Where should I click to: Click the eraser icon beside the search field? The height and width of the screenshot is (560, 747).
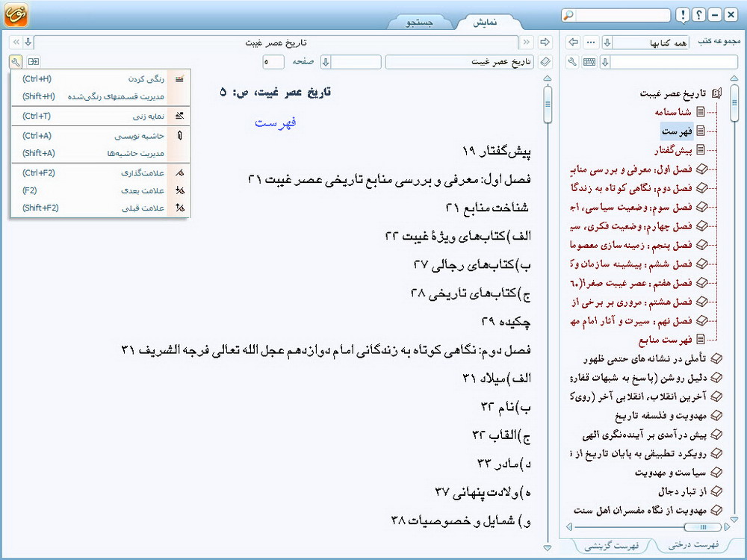[545, 62]
